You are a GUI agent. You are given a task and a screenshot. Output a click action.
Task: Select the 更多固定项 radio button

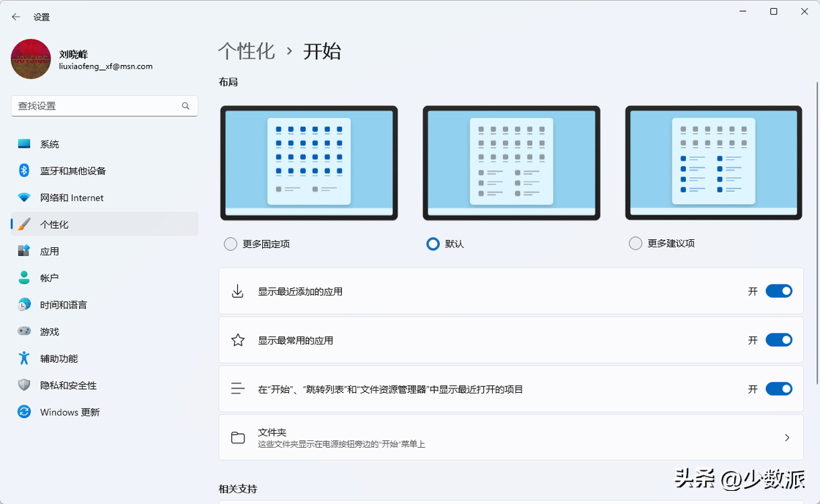[231, 244]
